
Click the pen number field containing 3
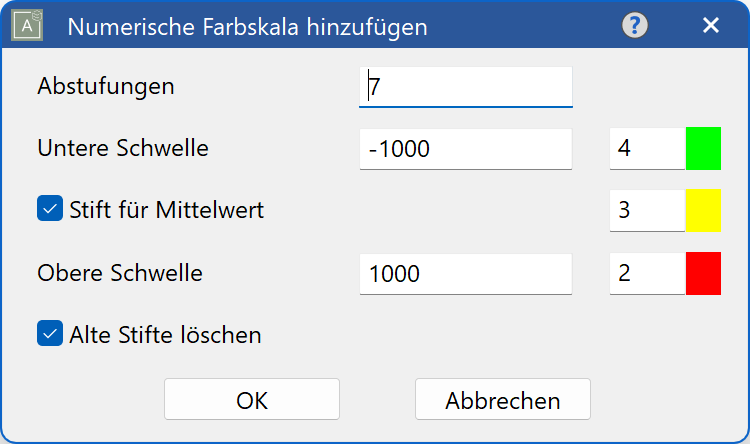[647, 211]
